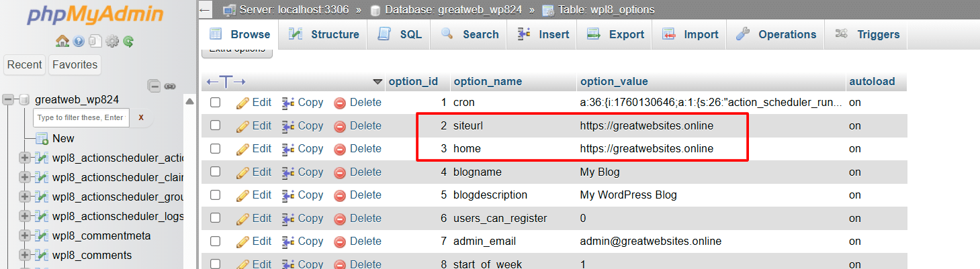Click the pencil icon for admin_email row
This screenshot has width=980, height=269.
pos(242,241)
